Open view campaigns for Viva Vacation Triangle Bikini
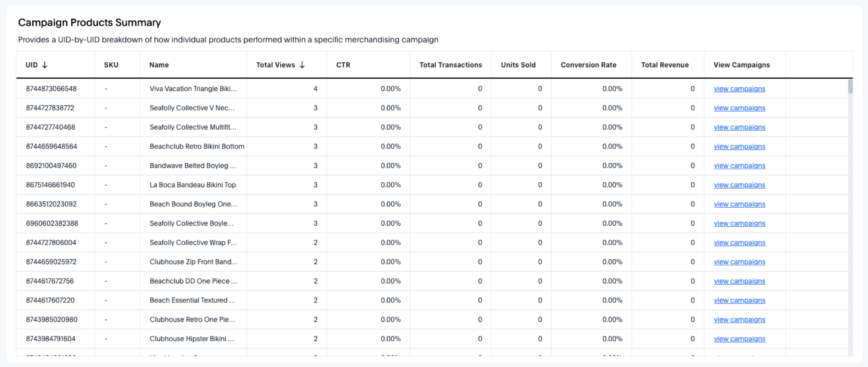 pos(739,89)
